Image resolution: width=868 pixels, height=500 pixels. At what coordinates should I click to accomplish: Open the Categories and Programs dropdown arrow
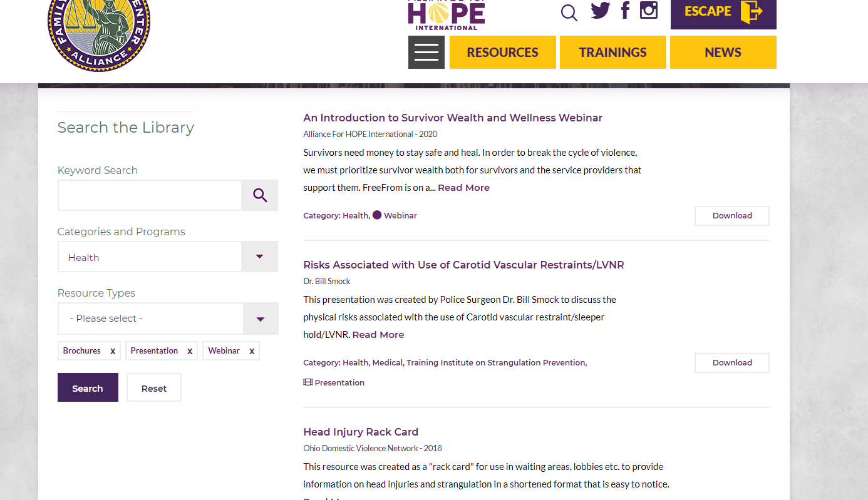pyautogui.click(x=259, y=257)
